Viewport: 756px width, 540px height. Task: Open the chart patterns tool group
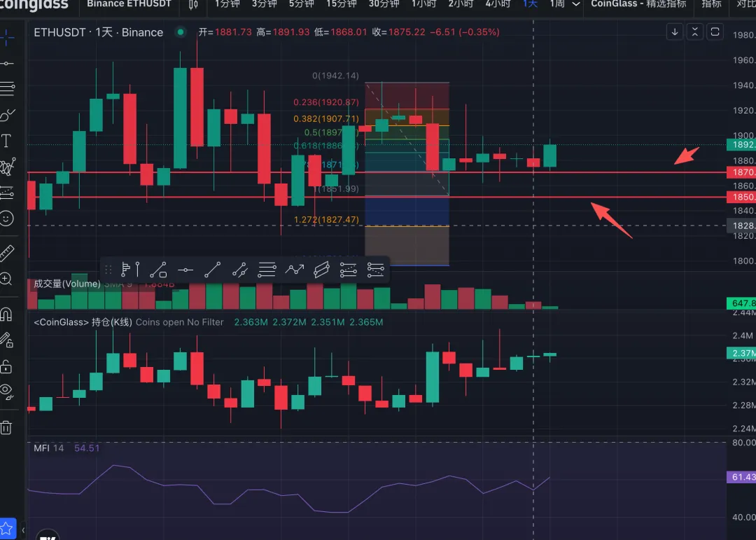7,167
